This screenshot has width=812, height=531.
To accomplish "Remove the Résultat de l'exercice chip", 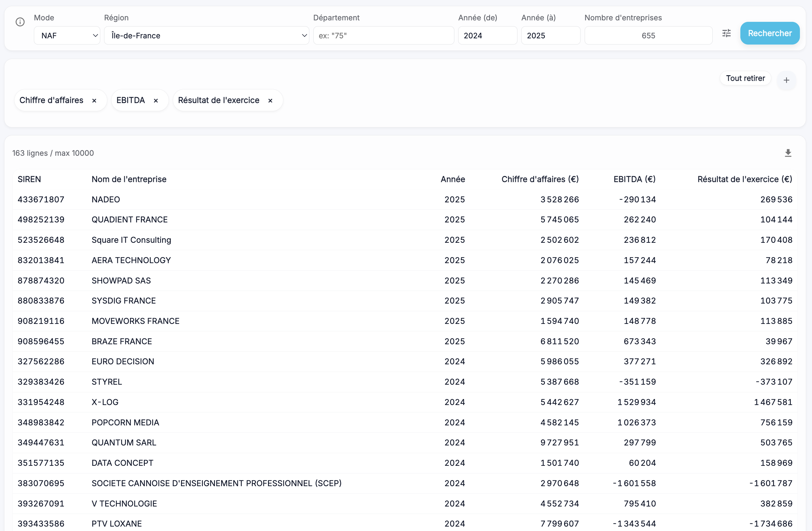I will pos(270,101).
